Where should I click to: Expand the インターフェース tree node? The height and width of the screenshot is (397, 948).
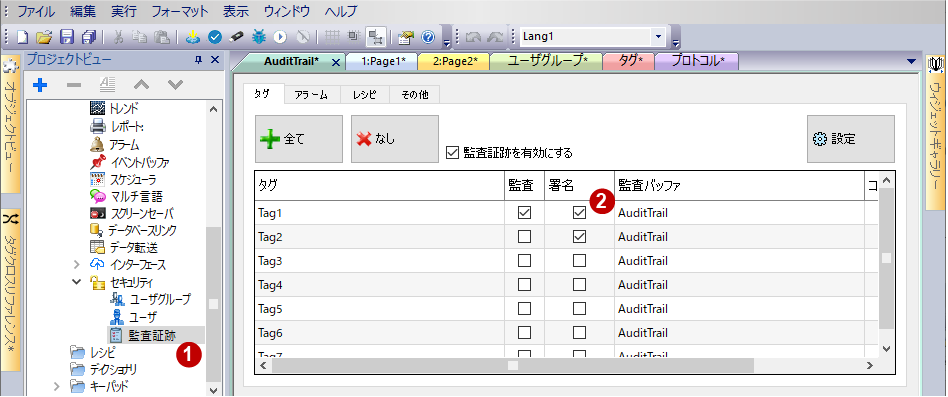pyautogui.click(x=76, y=264)
